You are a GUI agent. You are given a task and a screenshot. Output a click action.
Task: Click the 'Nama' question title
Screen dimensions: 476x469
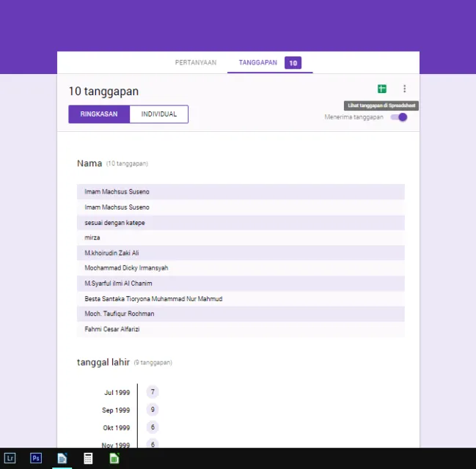[x=89, y=163]
